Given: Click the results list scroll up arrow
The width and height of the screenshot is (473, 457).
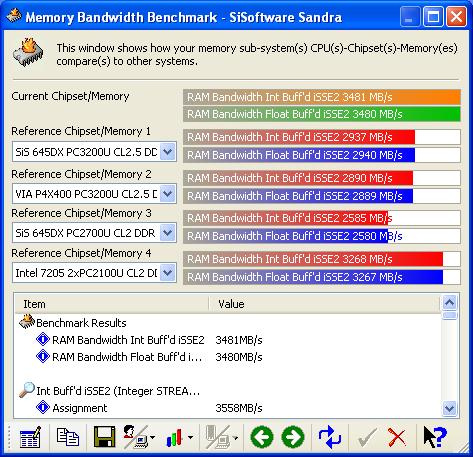Looking at the screenshot, I should (449, 303).
